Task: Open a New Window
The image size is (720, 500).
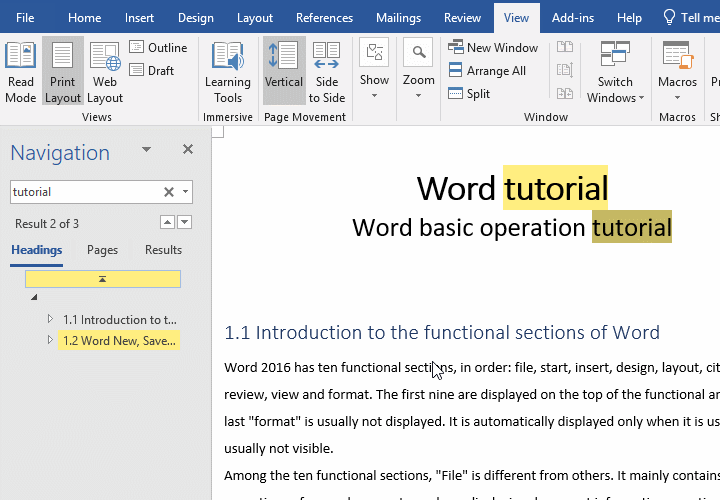Action: 493,47
